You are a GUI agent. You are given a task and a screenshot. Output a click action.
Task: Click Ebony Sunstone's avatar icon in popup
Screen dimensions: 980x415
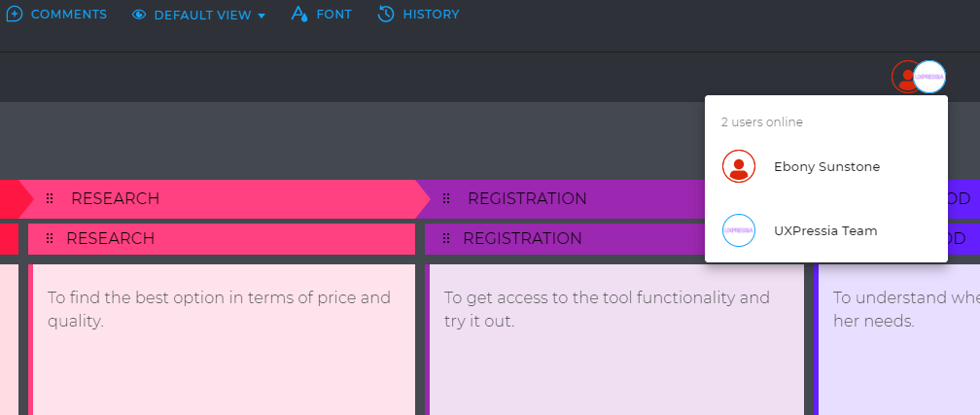point(739,167)
